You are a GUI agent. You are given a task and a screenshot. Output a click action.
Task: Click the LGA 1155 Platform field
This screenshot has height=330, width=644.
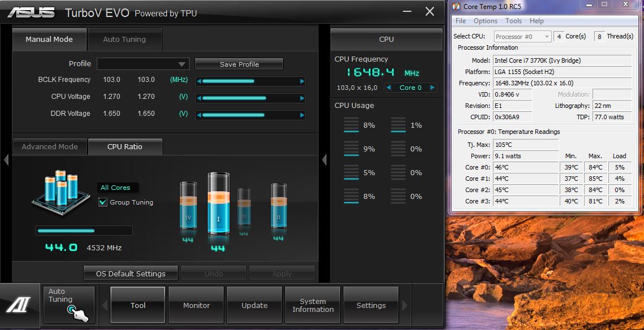[x=562, y=72]
